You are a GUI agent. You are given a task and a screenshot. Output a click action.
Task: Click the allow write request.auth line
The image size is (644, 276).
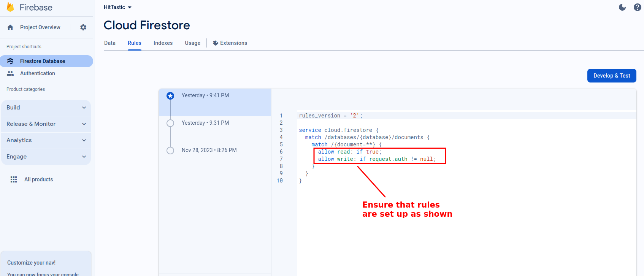pyautogui.click(x=377, y=159)
